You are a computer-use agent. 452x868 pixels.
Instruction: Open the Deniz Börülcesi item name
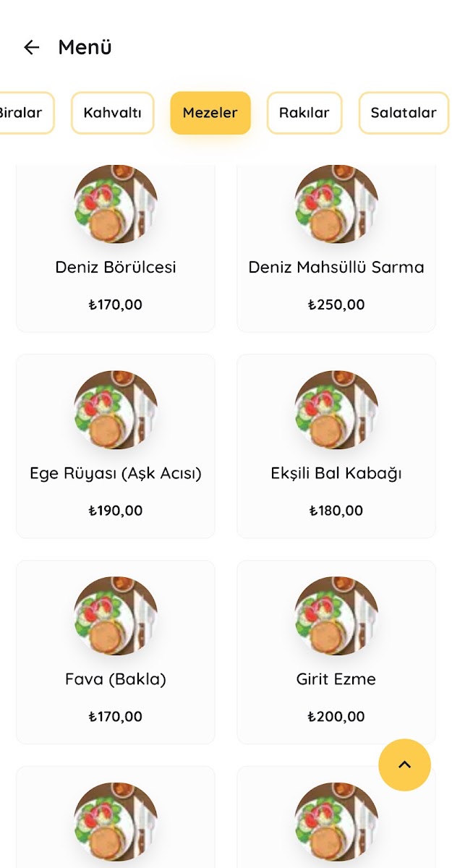coord(116,268)
